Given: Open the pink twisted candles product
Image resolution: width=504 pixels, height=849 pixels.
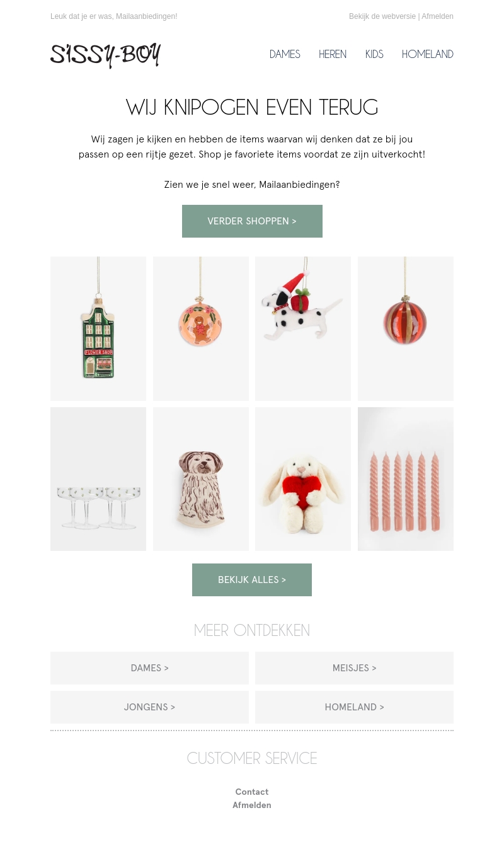Looking at the screenshot, I should point(406,479).
